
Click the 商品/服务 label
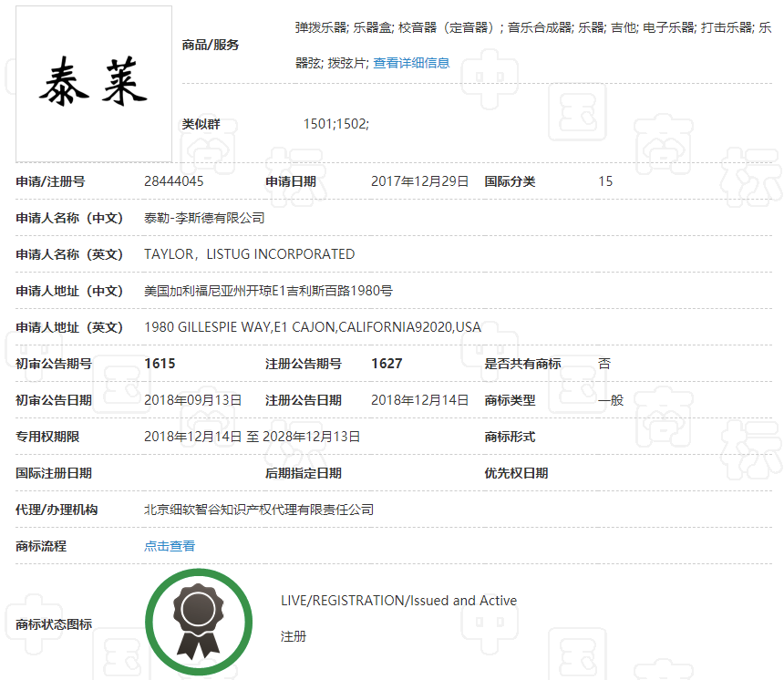point(210,45)
